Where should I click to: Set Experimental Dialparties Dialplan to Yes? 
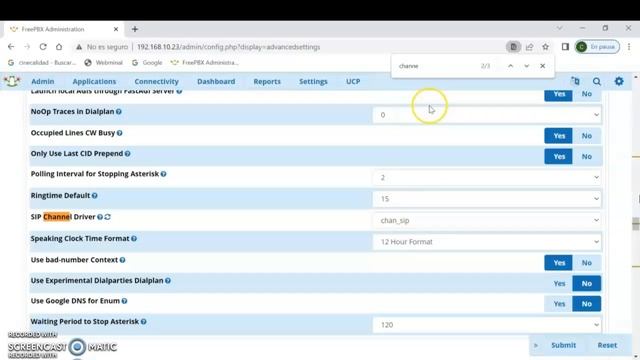tap(558, 283)
